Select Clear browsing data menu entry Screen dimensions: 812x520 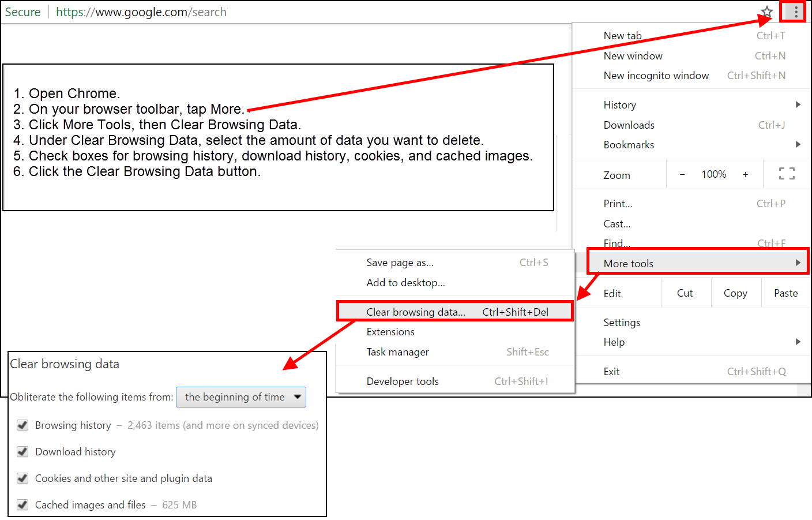pos(415,312)
